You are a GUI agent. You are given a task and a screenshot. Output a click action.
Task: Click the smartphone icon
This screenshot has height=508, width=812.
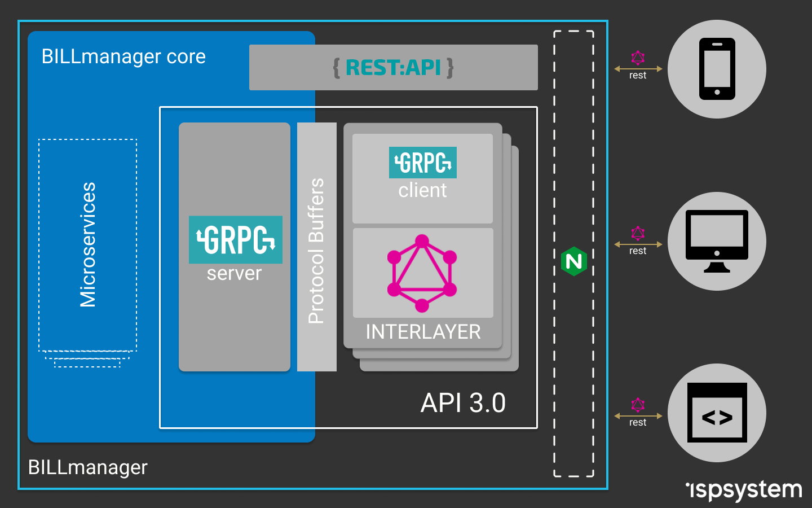point(717,69)
